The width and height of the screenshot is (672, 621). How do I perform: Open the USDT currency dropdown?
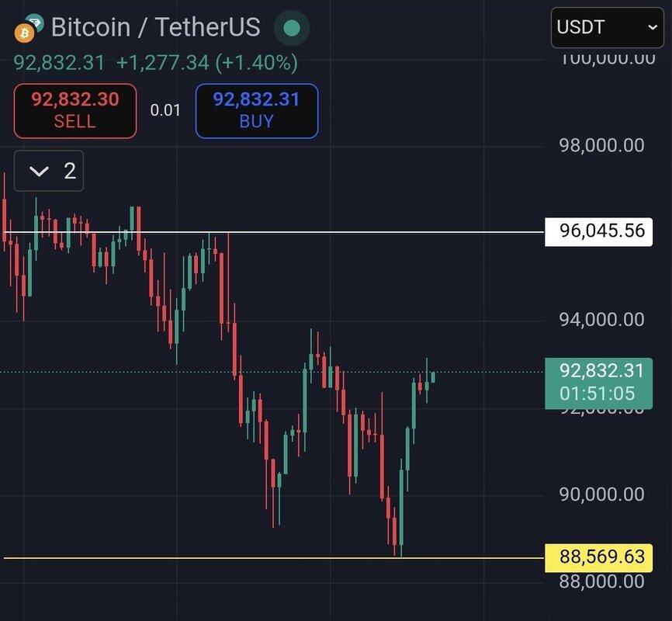[x=607, y=29]
